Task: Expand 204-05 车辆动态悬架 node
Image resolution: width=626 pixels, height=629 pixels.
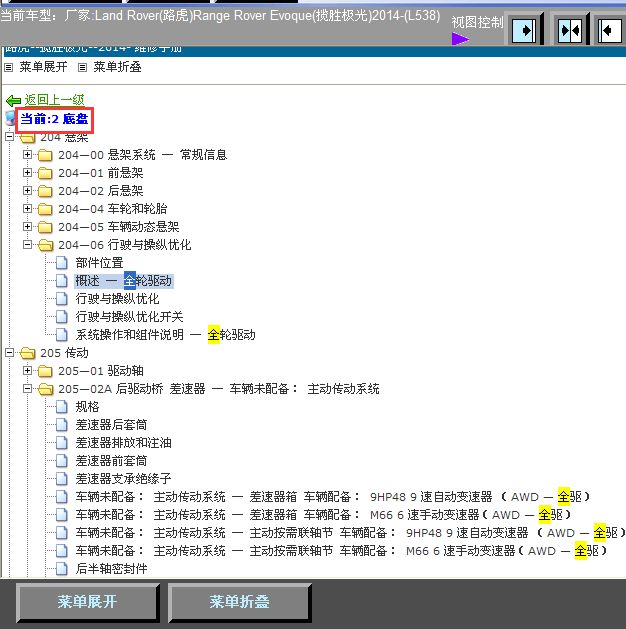Action: [27, 226]
